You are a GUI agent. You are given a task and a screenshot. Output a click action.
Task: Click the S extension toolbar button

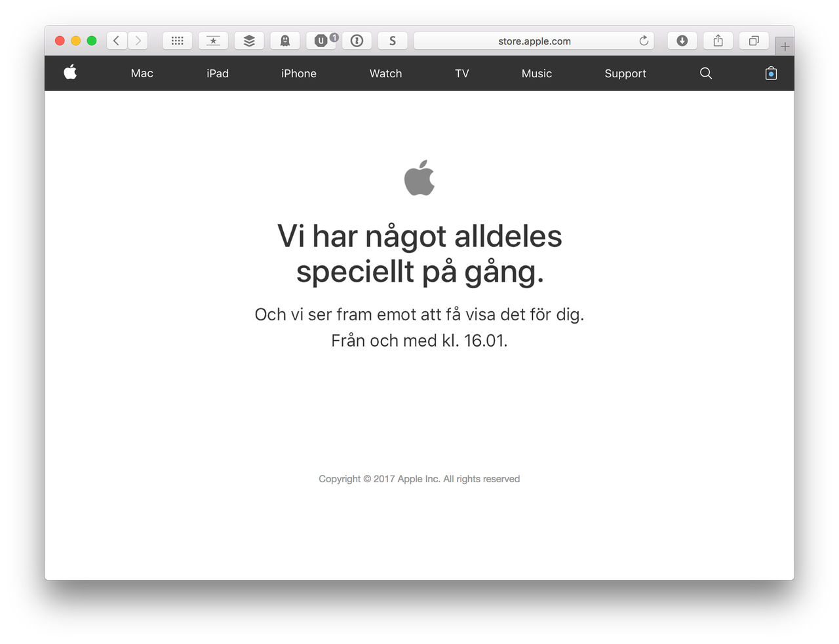pyautogui.click(x=393, y=41)
